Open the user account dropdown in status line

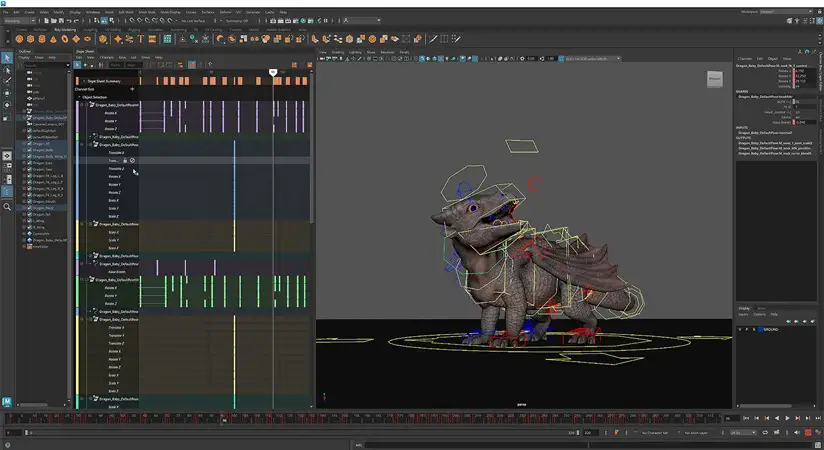(x=362, y=21)
